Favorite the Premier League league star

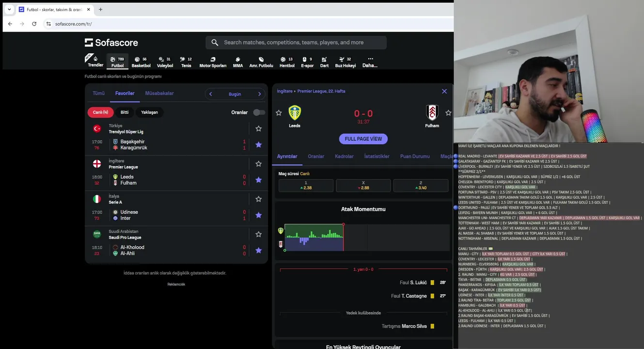pyautogui.click(x=258, y=164)
